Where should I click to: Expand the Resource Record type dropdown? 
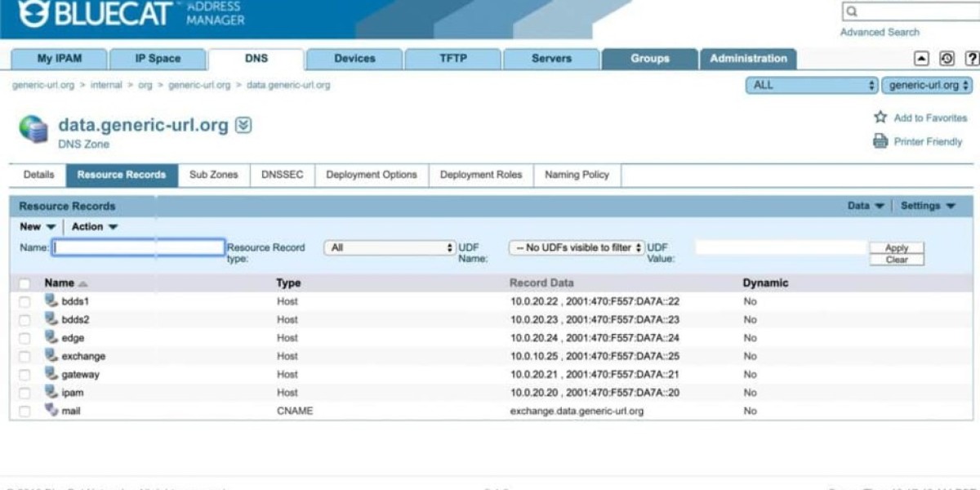390,247
